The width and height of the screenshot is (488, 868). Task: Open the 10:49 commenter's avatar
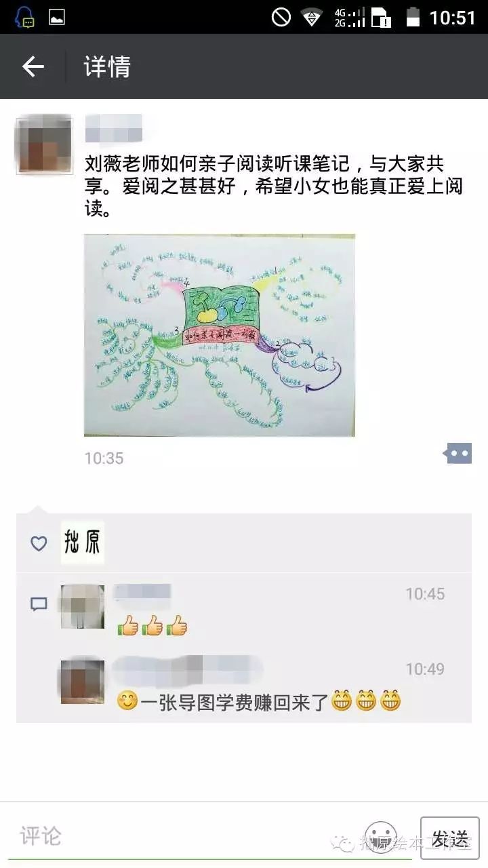[83, 682]
